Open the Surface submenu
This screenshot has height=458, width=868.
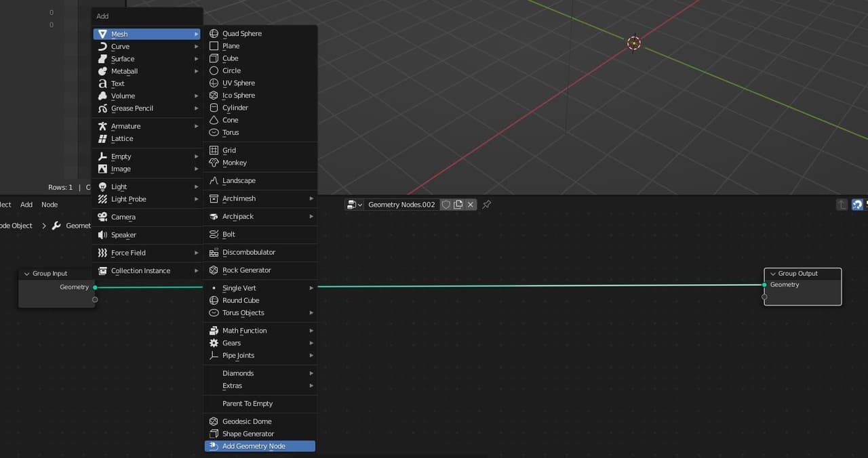pyautogui.click(x=146, y=59)
